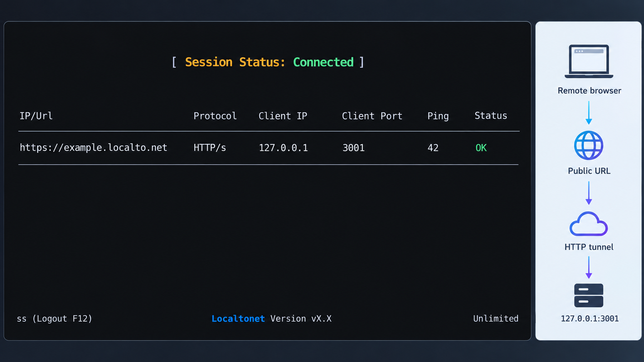Select the "Public URL" label
Screen dimensions: 644x362
coord(589,171)
